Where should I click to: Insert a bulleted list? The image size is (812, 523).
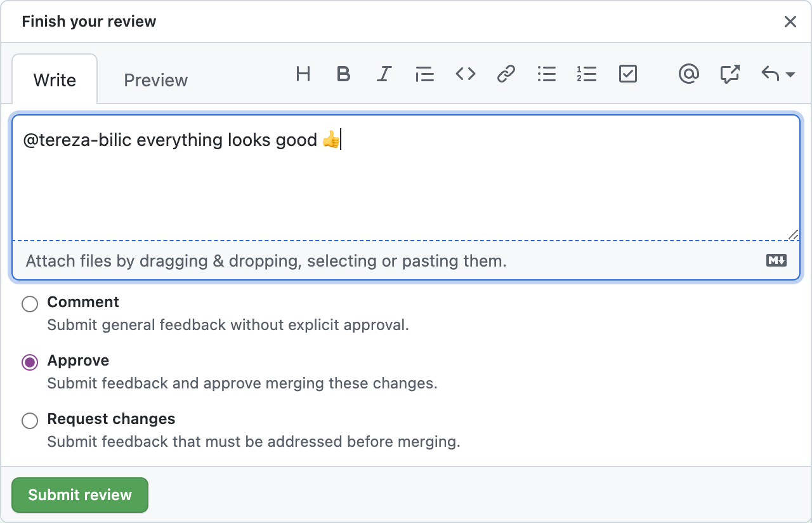[x=546, y=74]
